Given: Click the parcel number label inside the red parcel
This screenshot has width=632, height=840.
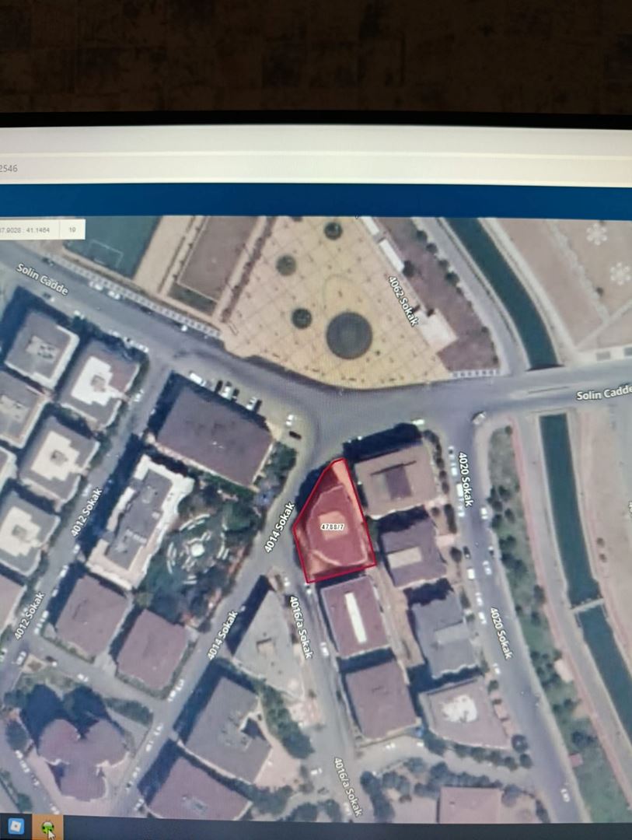Looking at the screenshot, I should tap(332, 527).
